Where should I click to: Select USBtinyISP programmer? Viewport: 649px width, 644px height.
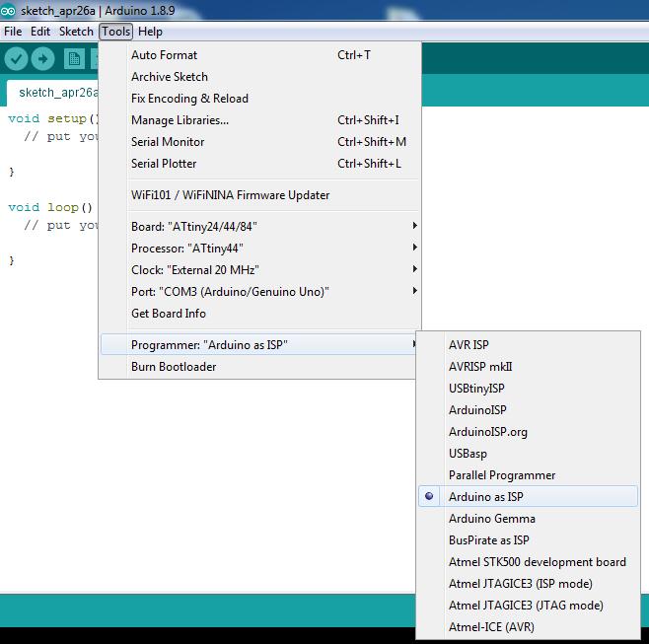(x=528, y=389)
